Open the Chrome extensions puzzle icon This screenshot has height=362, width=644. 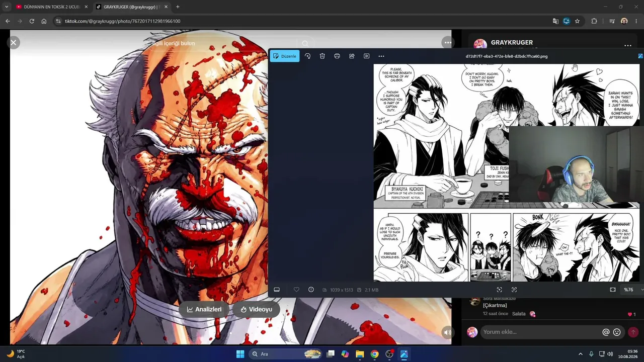tap(594, 21)
